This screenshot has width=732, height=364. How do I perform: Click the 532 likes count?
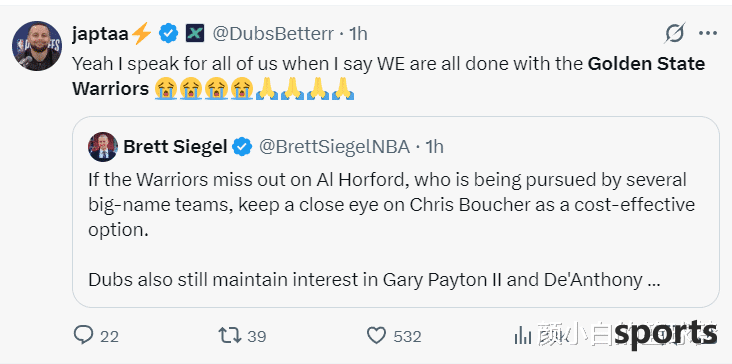[x=408, y=336]
